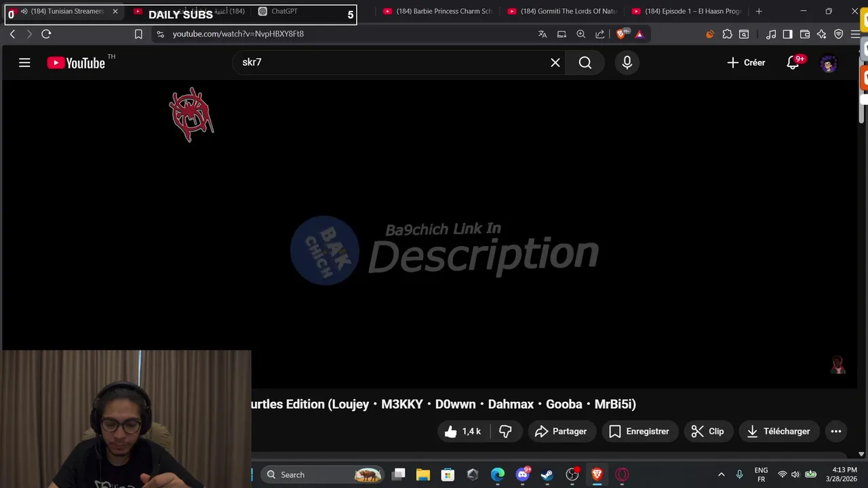Screen dimensions: 868x488
Task: Close the Tunisian Streamers tab
Action: coord(115,12)
